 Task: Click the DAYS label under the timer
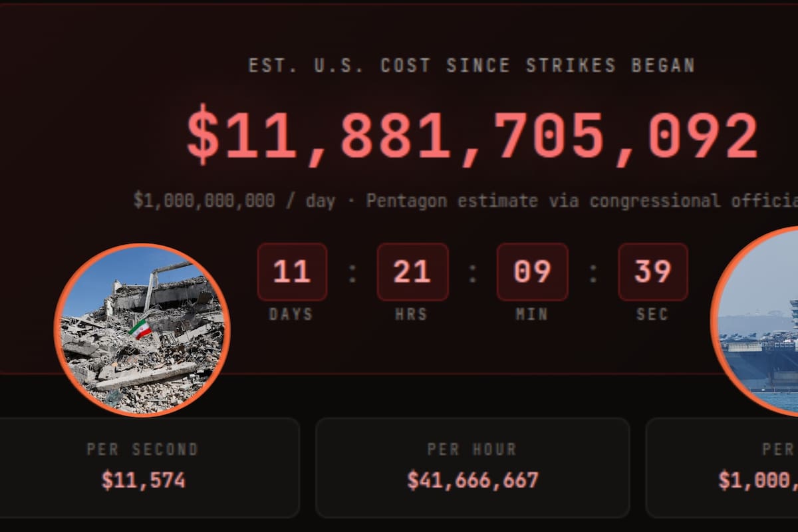click(x=291, y=314)
